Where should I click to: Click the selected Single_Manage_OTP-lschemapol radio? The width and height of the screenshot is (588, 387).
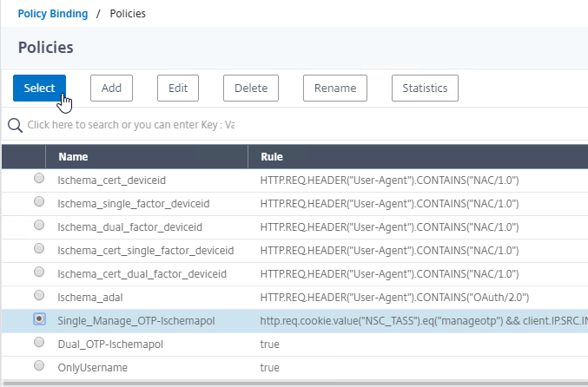point(39,318)
